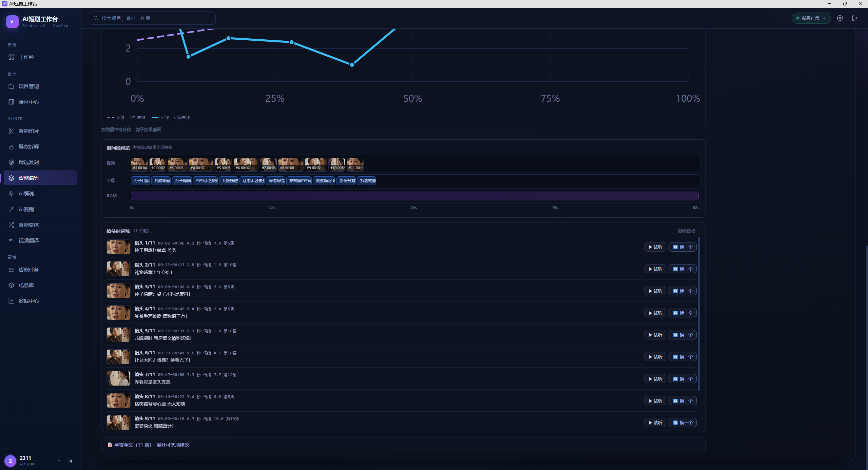
Task: Click the settings gear icon in header
Action: [x=840, y=18]
